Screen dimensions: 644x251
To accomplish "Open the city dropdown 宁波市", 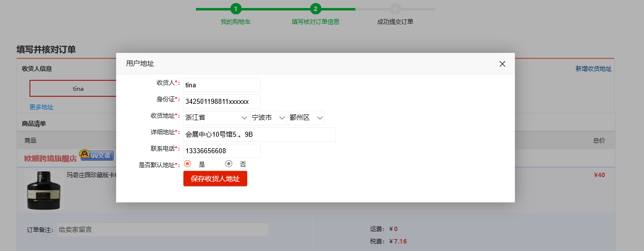I will coord(269,118).
